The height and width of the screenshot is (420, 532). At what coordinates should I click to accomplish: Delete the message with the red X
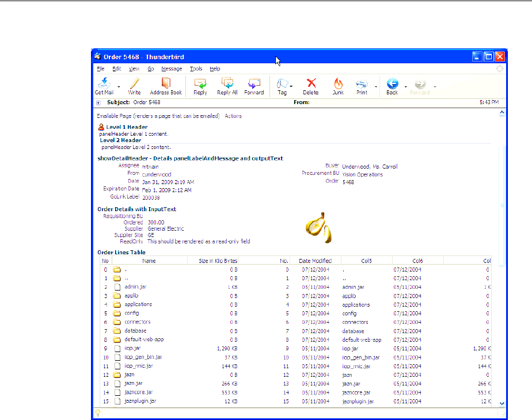[x=311, y=83]
